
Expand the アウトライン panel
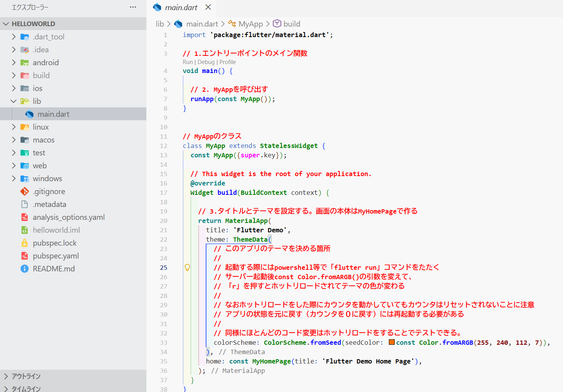pyautogui.click(x=73, y=376)
